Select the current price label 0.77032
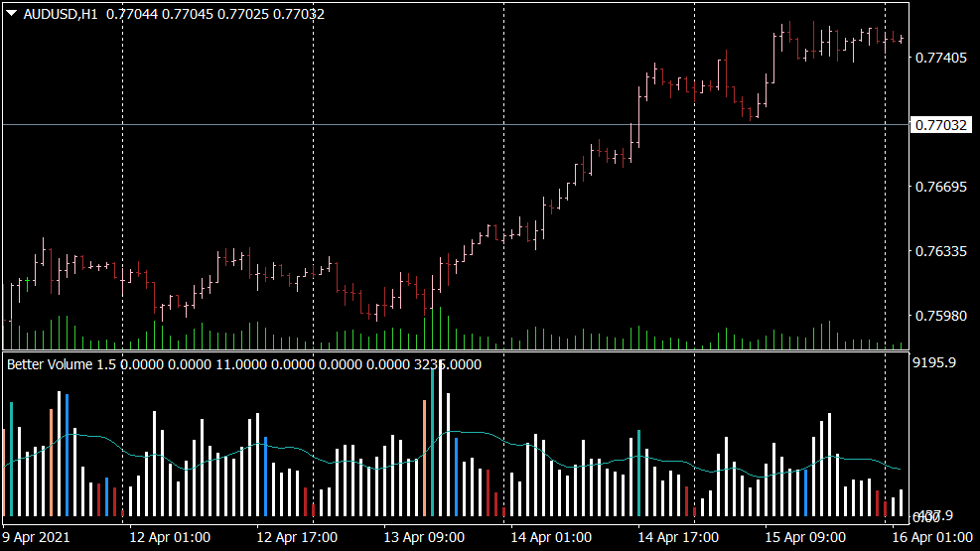The width and height of the screenshot is (980, 551). pos(939,125)
